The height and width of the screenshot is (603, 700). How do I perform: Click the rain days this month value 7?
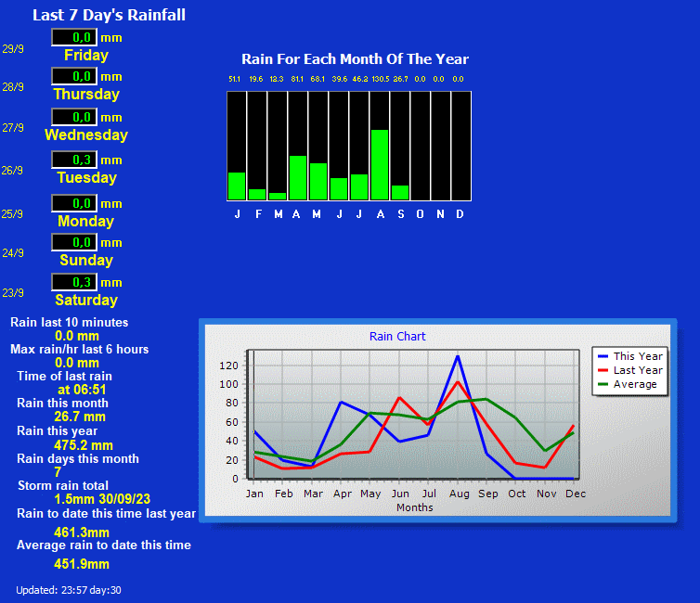(x=58, y=472)
